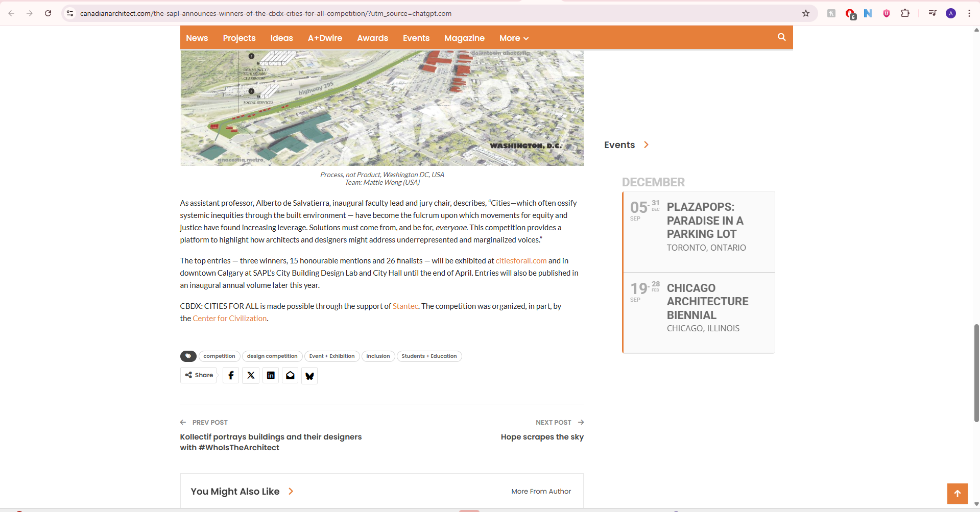Share the article on LinkedIn
Image resolution: width=980 pixels, height=512 pixels.
[270, 375]
